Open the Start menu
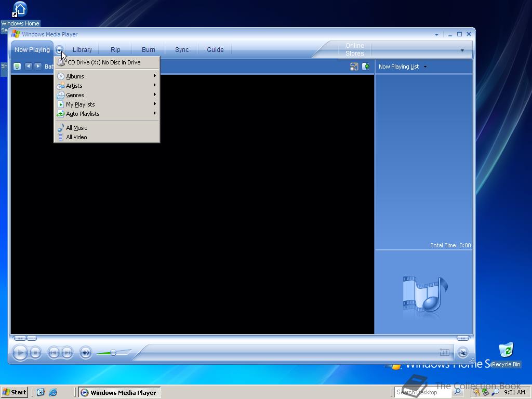The width and height of the screenshot is (532, 399). (x=14, y=392)
